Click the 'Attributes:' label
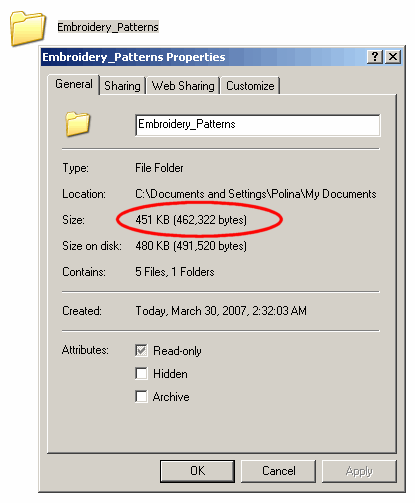This screenshot has width=415, height=503. pos(85,350)
